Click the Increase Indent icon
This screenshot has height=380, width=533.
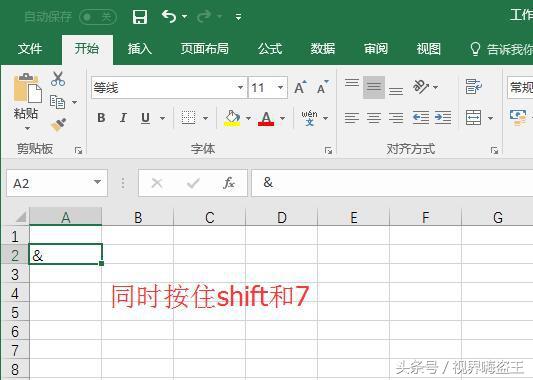[443, 118]
